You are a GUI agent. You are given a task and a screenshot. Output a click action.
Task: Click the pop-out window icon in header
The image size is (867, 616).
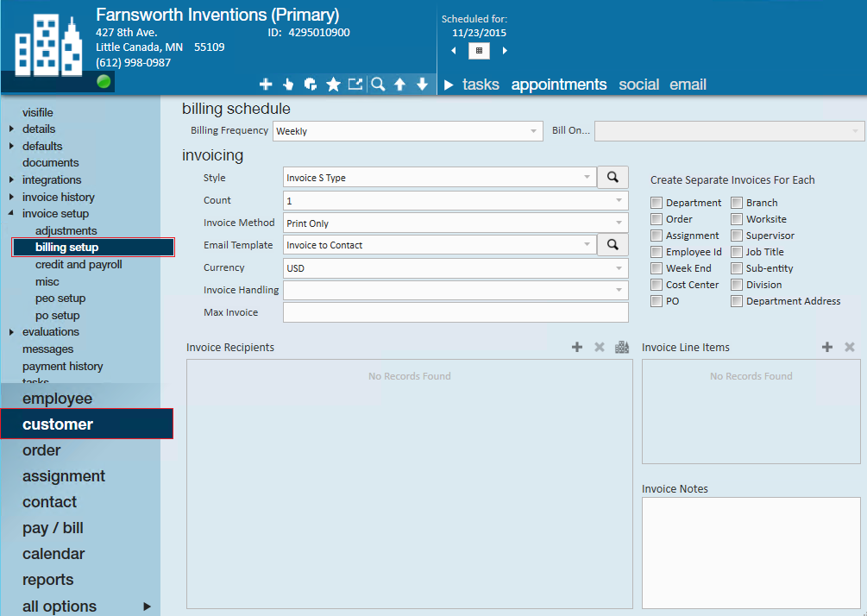355,84
